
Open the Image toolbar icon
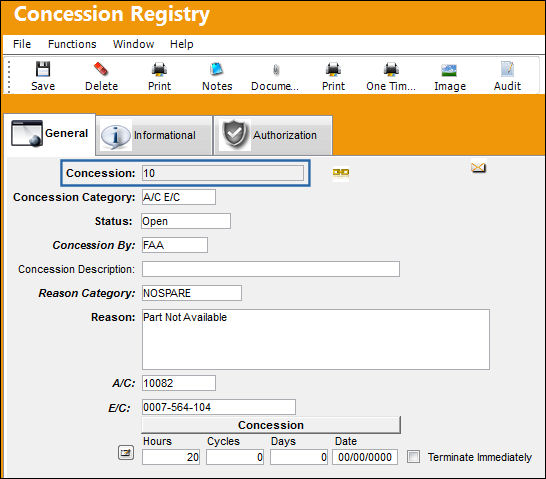(449, 70)
